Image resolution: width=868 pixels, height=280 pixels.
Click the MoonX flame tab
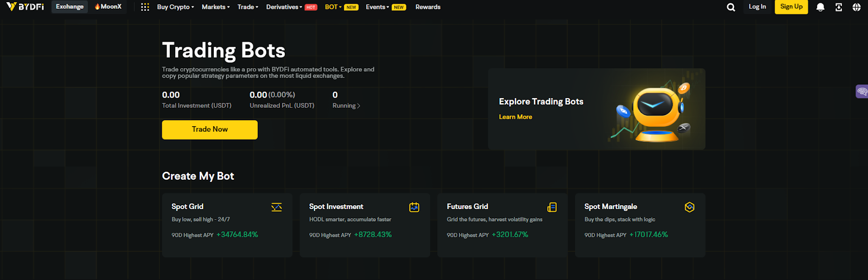(108, 7)
